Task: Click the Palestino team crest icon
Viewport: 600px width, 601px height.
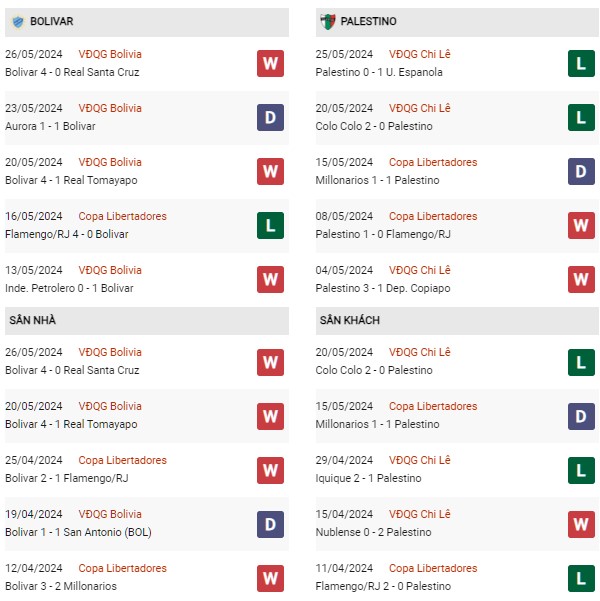Action: tap(328, 22)
